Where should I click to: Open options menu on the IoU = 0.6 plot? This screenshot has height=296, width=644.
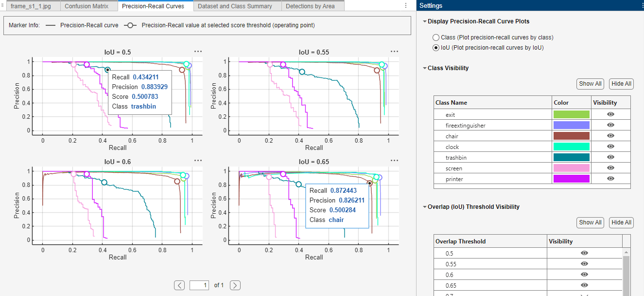pos(198,160)
